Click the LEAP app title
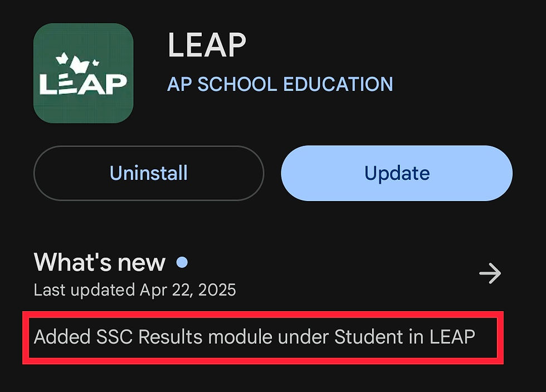Viewport: 546px width, 392px height. [207, 45]
